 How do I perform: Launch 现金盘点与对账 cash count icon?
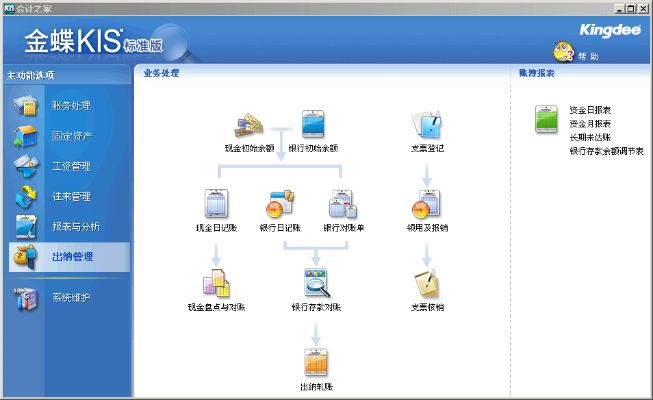click(217, 284)
